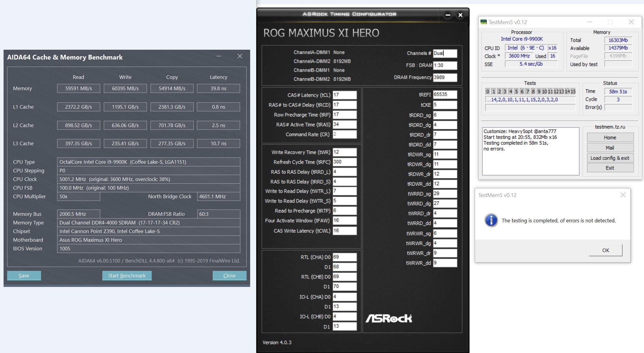Close the ASRock Timing Configurator window

(460, 15)
